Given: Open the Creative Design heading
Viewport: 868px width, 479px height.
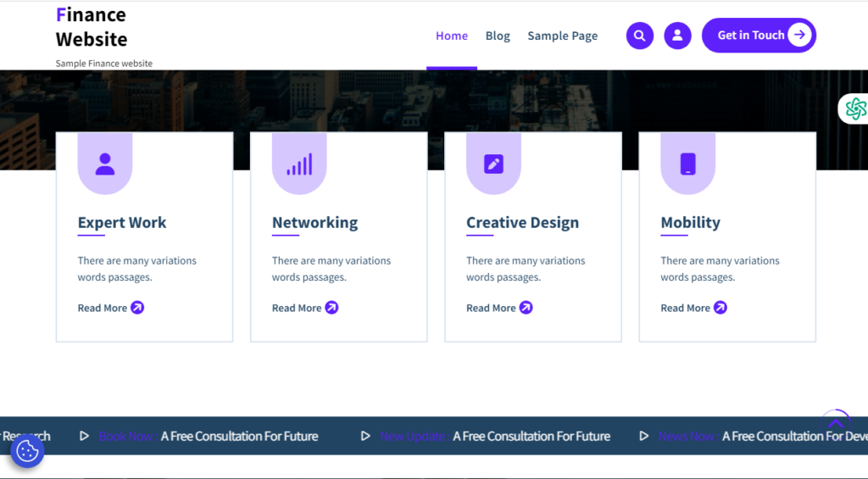Looking at the screenshot, I should 522,223.
